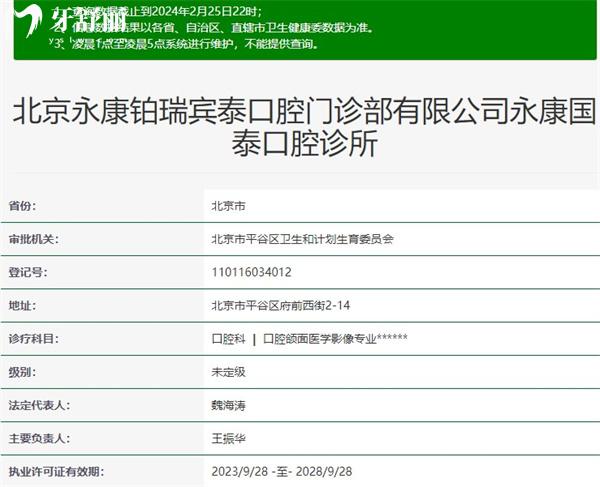Select the province value 北京市
Screen dimensions: 600x487
[x=228, y=206]
